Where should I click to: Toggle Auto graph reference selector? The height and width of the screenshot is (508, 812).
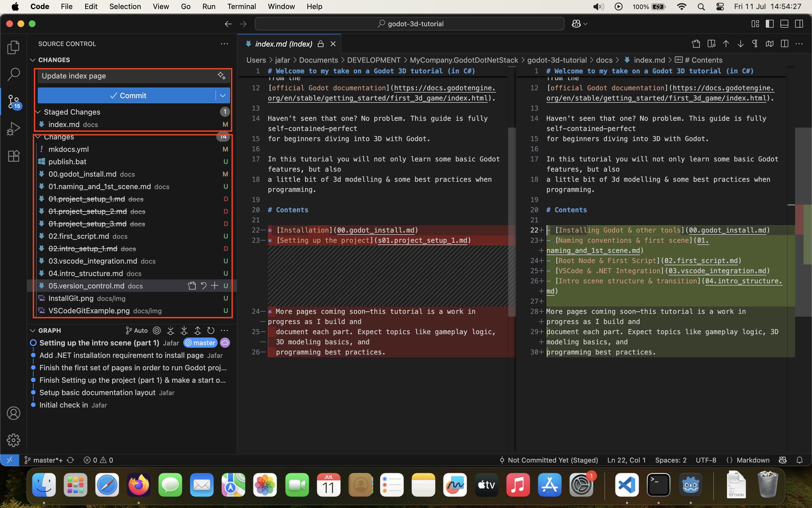click(x=136, y=330)
